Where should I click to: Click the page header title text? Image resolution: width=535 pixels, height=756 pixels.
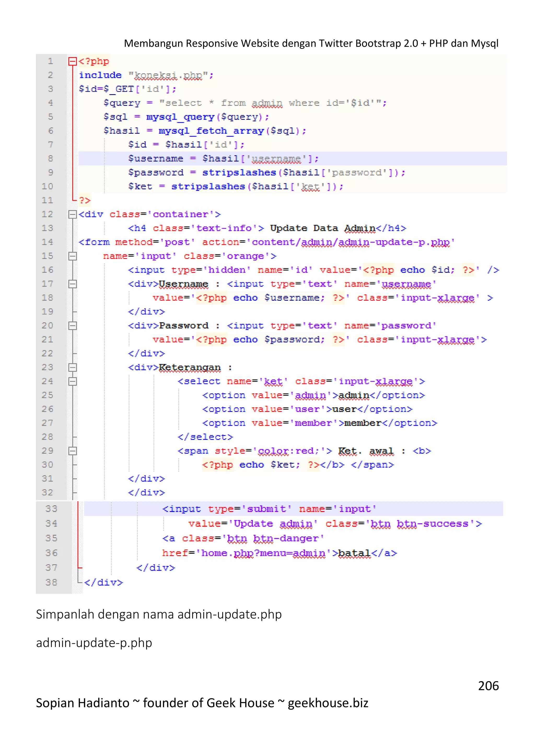311,43
